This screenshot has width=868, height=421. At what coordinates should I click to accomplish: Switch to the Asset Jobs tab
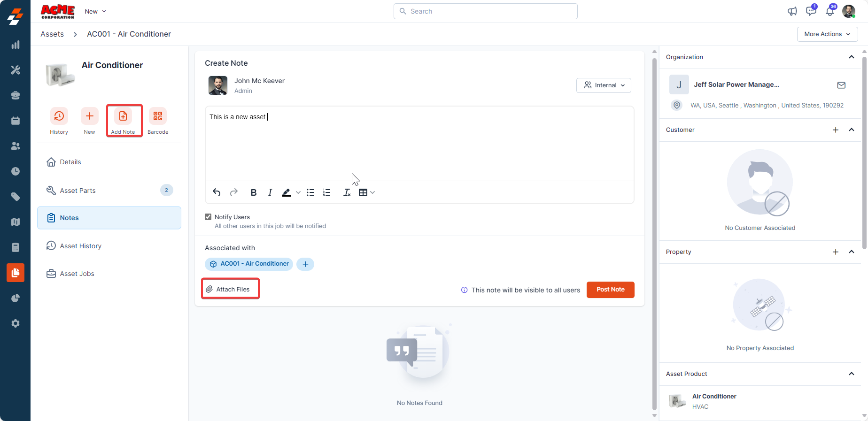(x=109, y=274)
